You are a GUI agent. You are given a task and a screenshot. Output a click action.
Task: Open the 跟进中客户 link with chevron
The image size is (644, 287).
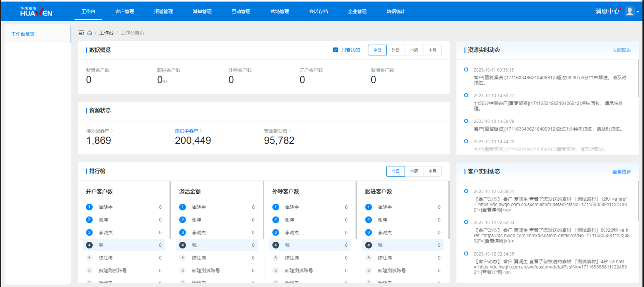click(x=188, y=131)
